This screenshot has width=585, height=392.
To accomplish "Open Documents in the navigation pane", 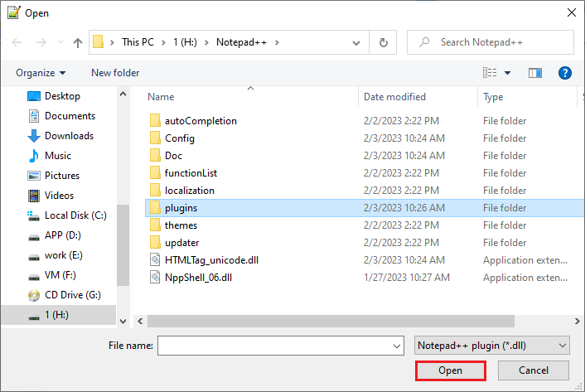I will 70,116.
